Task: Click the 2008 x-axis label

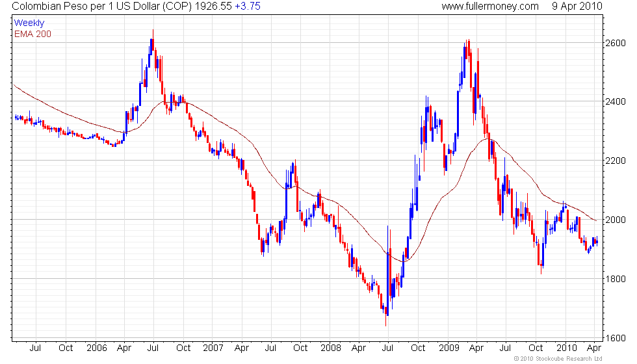Action: point(331,348)
